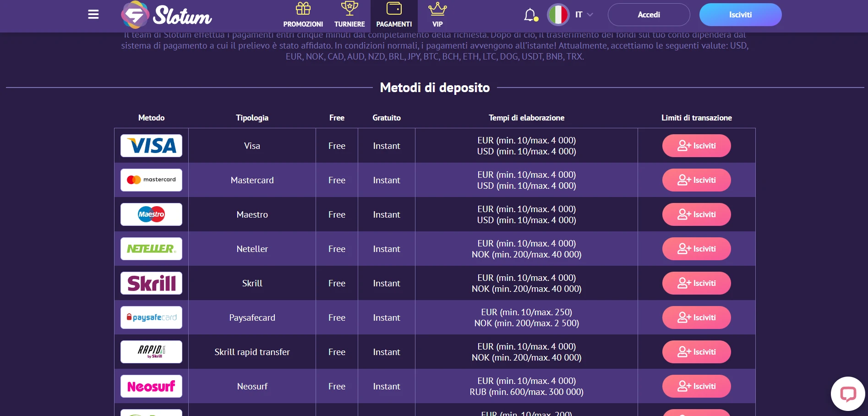Click the Accedi login button

click(x=649, y=15)
